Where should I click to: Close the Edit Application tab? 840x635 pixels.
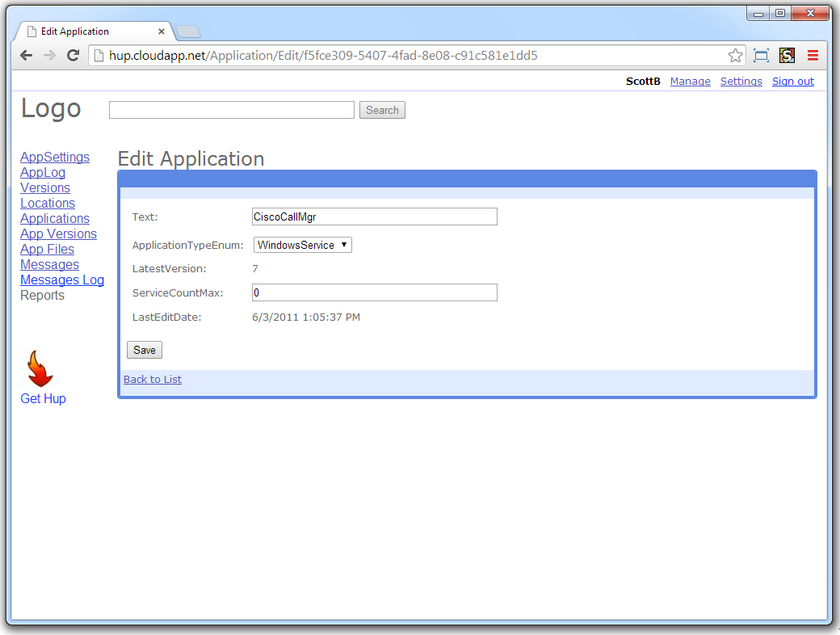pos(162,32)
